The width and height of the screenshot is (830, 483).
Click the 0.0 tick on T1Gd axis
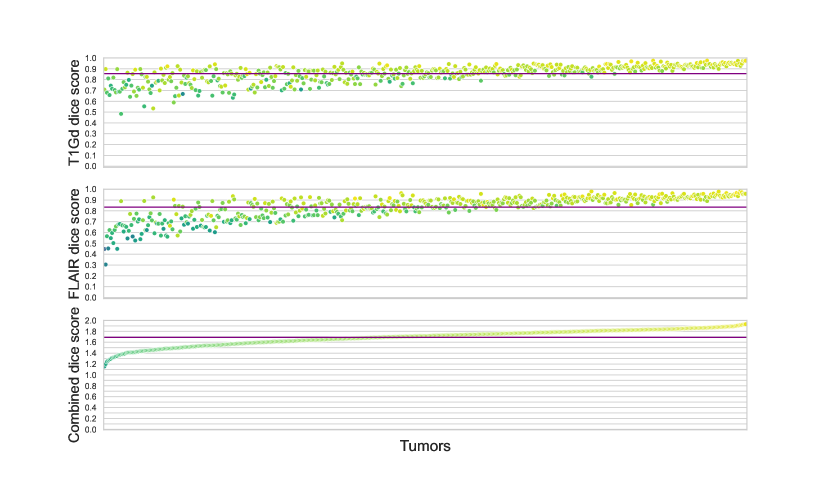point(91,166)
